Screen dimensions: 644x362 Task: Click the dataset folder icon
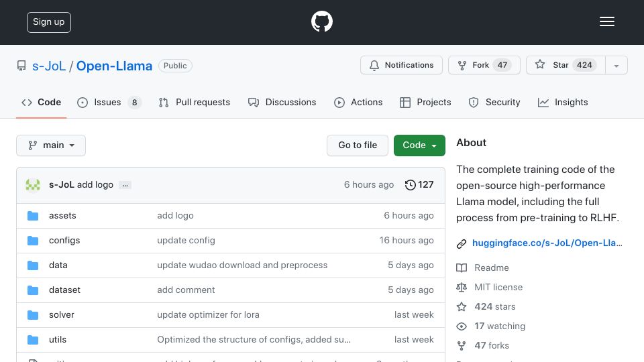point(33,290)
